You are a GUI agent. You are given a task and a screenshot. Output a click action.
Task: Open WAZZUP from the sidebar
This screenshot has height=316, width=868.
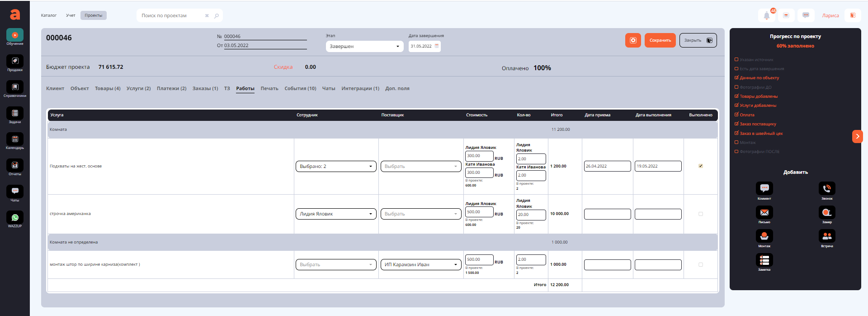[x=15, y=218]
